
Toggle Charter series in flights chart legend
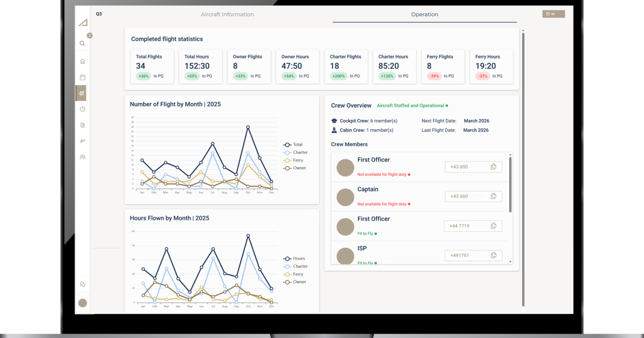(295, 152)
